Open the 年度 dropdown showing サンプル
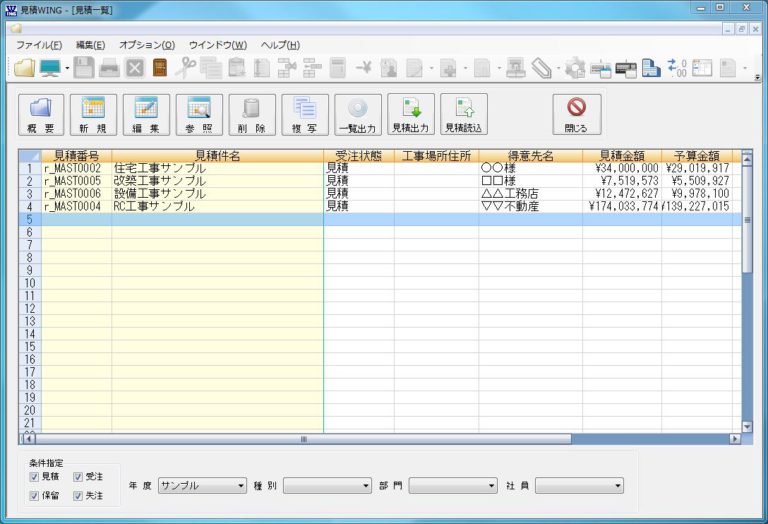Viewport: 768px width, 524px height. click(x=201, y=486)
